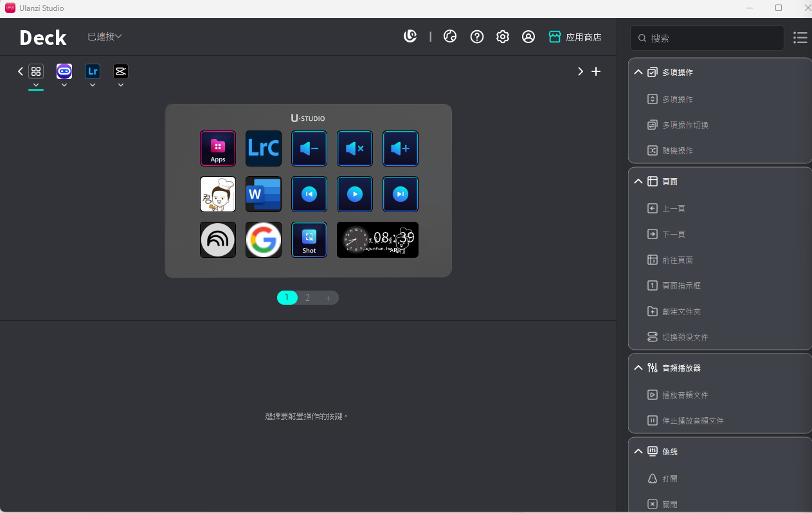The image size is (812, 513).
Task: Add a new profile with the plus button
Action: (596, 71)
